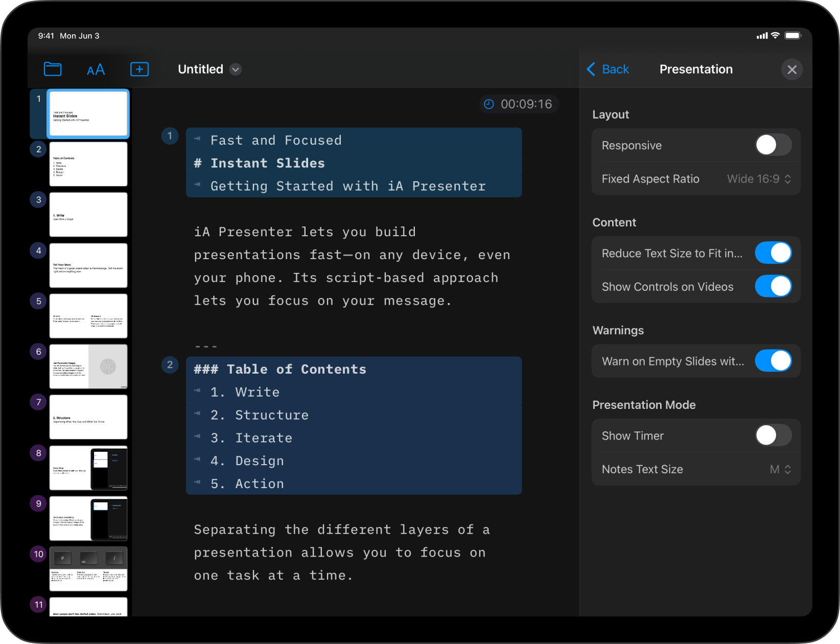Image resolution: width=840 pixels, height=644 pixels.
Task: Click the list line '5. Action'
Action: 247,484
